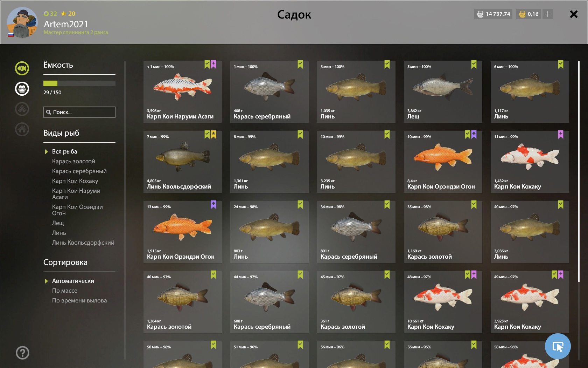Click the keepnet capacity progress bar

[x=79, y=83]
